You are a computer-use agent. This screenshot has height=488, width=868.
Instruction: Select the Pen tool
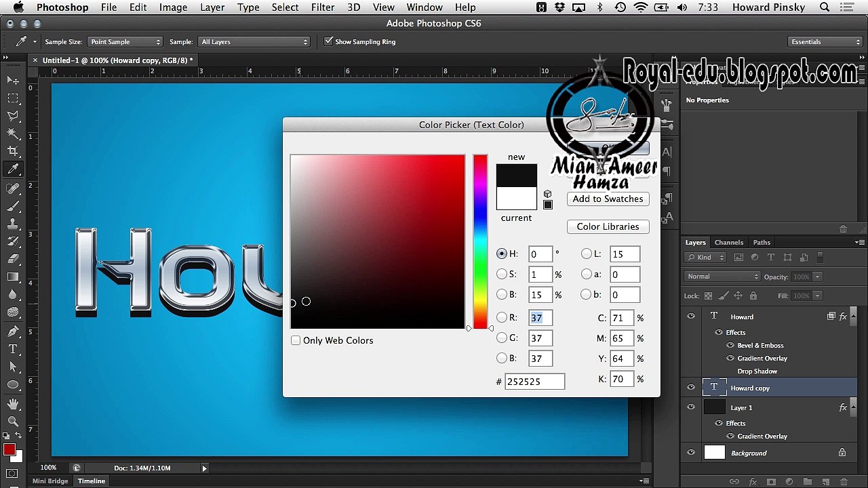pyautogui.click(x=13, y=331)
